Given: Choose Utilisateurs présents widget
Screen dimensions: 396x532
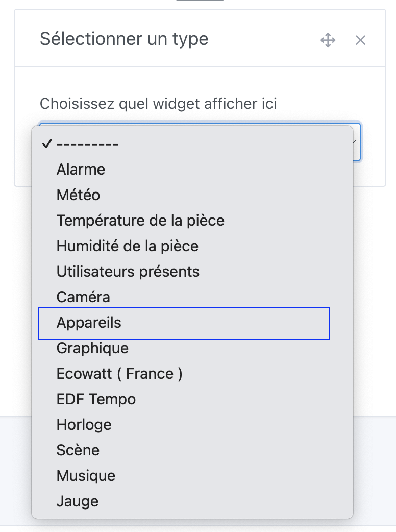Looking at the screenshot, I should pos(128,271).
